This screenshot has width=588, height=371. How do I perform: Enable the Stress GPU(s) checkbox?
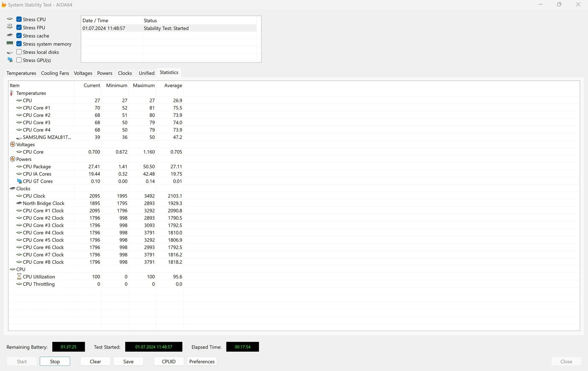[19, 60]
